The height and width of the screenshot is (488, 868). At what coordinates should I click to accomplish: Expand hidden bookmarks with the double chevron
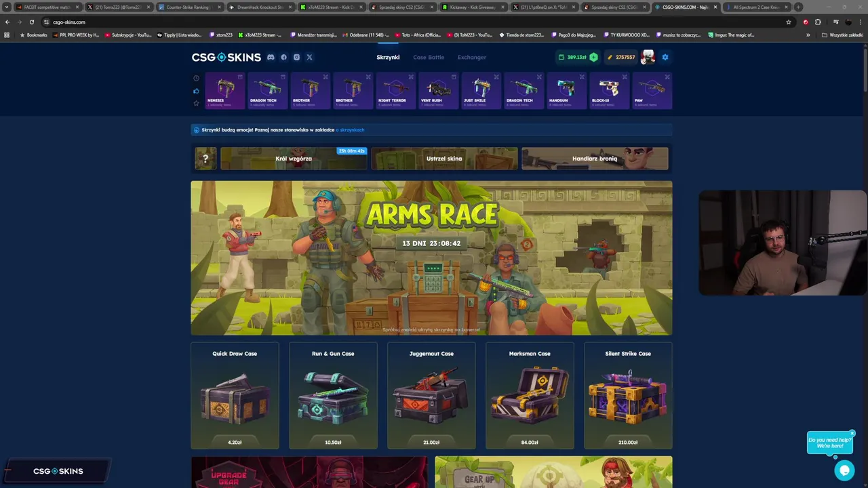tap(808, 35)
